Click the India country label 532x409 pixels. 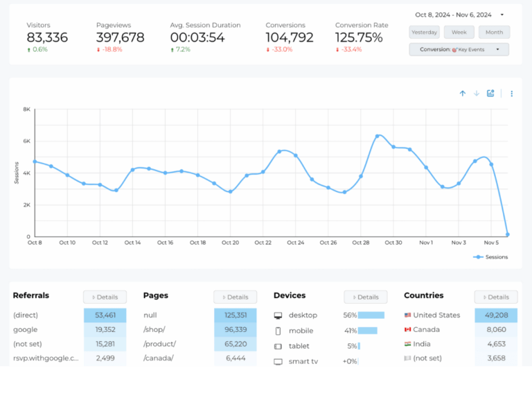pos(422,344)
